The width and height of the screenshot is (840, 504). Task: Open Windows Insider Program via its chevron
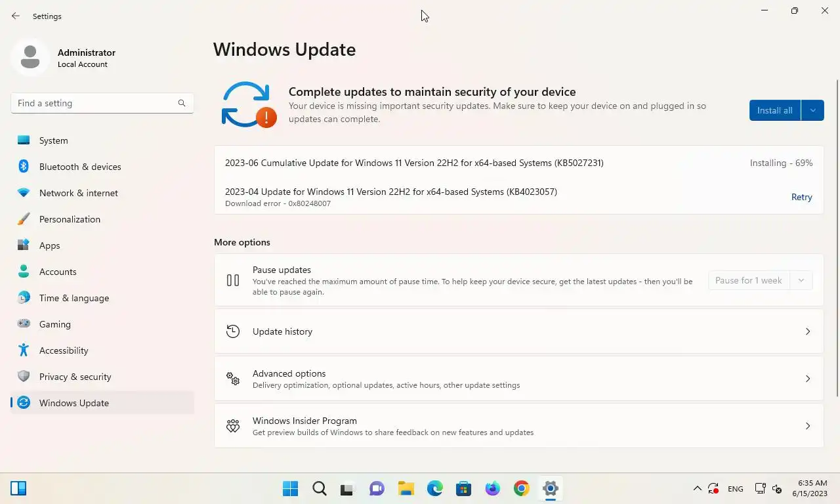808,426
